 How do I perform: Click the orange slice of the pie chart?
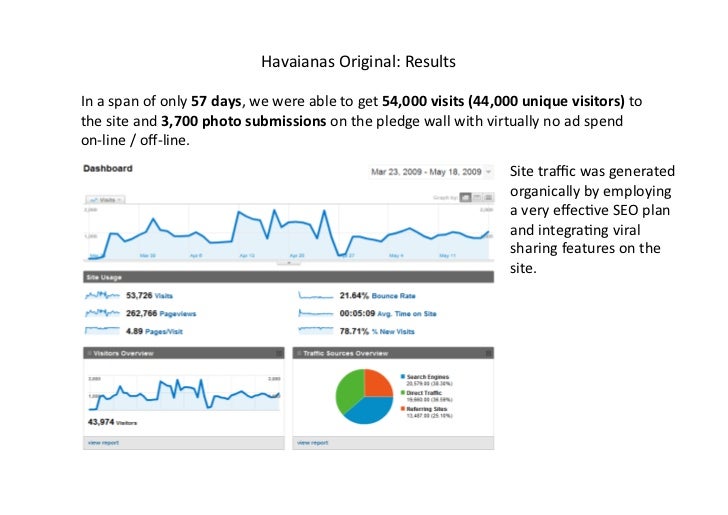[x=377, y=384]
